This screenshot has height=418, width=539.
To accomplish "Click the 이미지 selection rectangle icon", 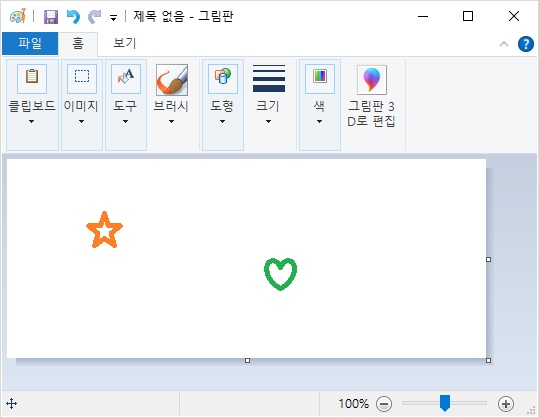I will tap(82, 79).
